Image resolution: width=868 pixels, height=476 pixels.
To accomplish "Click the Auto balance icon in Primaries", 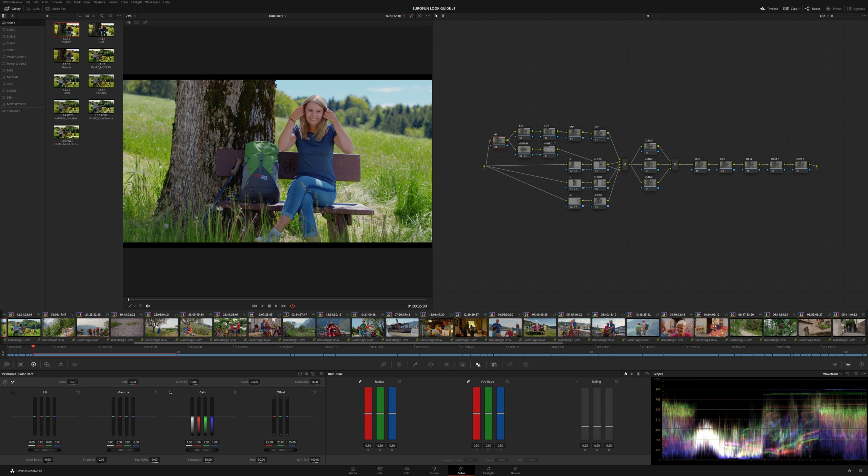I will 5,382.
